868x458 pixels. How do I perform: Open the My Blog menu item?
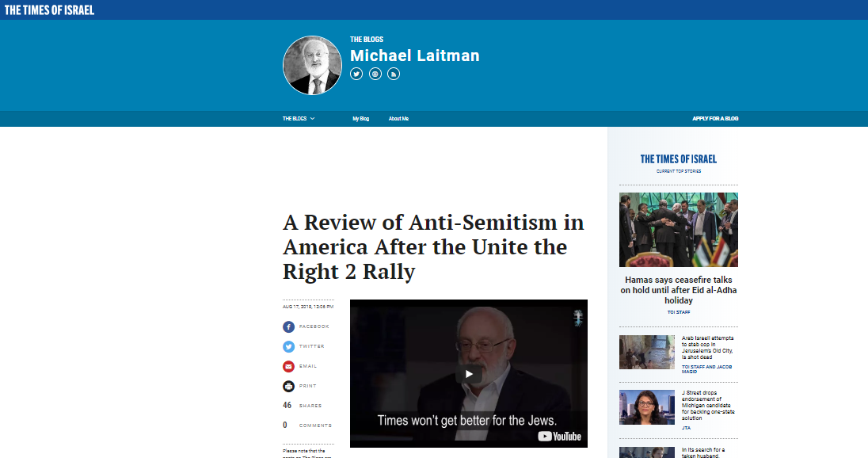[360, 119]
